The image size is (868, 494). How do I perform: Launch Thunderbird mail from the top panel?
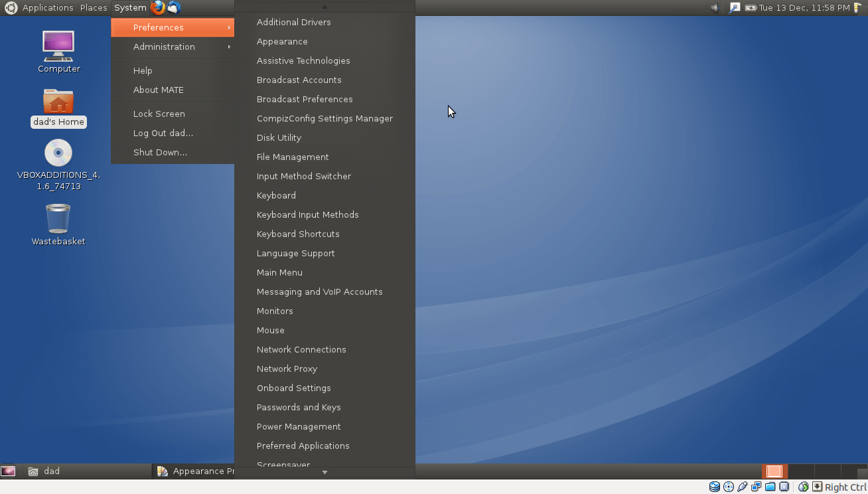174,7
